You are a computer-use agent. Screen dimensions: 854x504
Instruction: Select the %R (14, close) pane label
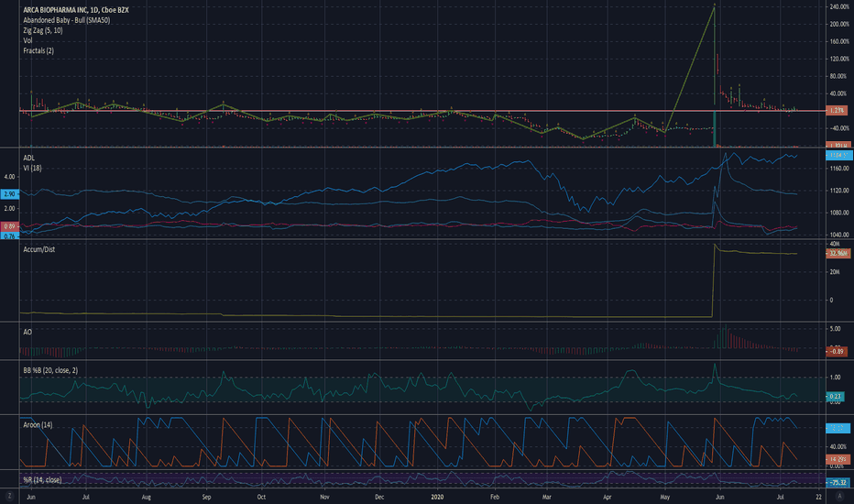(x=42, y=480)
